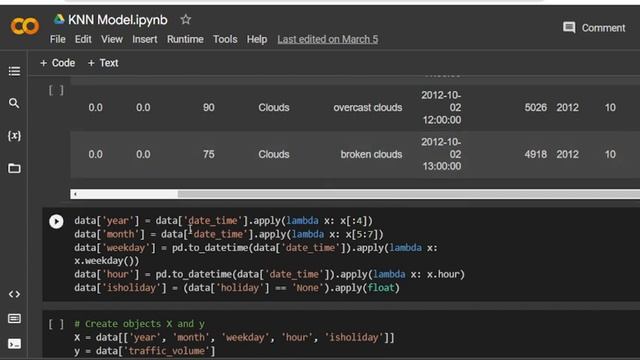Click code line assigning data['weekday']
Viewport: 640px width, 360px height.
[x=256, y=248]
